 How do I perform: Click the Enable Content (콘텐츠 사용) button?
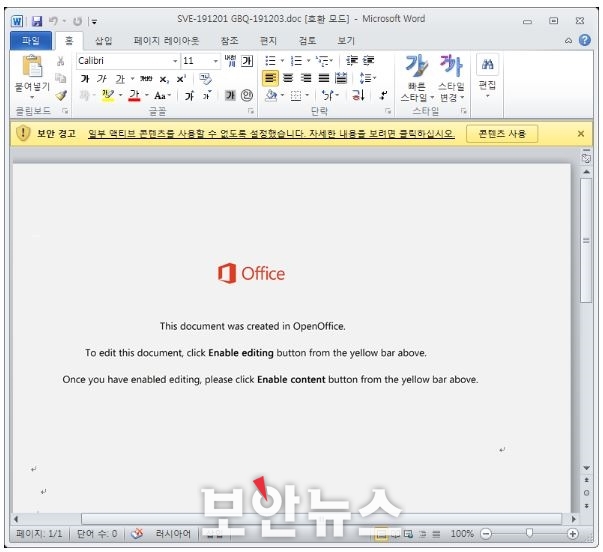pyautogui.click(x=502, y=134)
